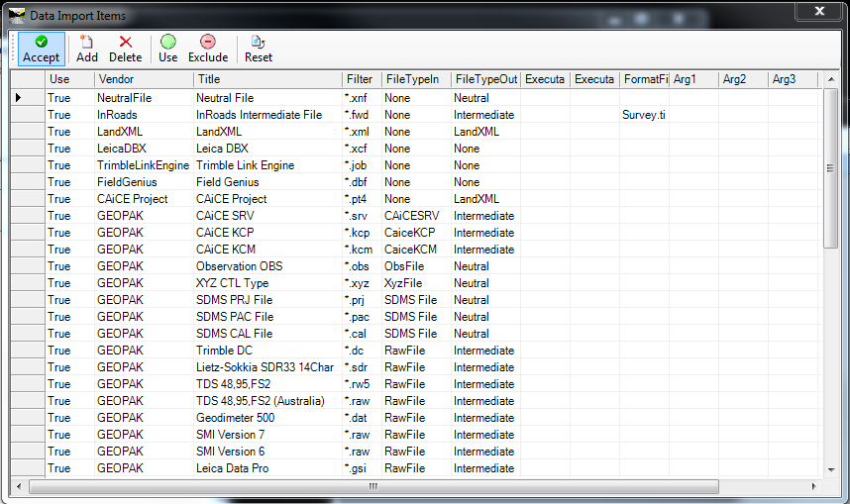
Task: Click the *.job filter cell
Action: point(362,164)
